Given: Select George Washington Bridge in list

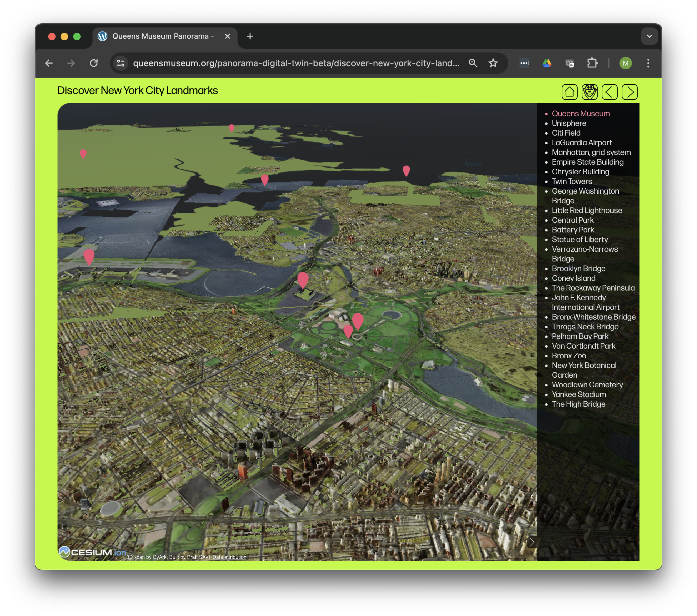Looking at the screenshot, I should 585,196.
